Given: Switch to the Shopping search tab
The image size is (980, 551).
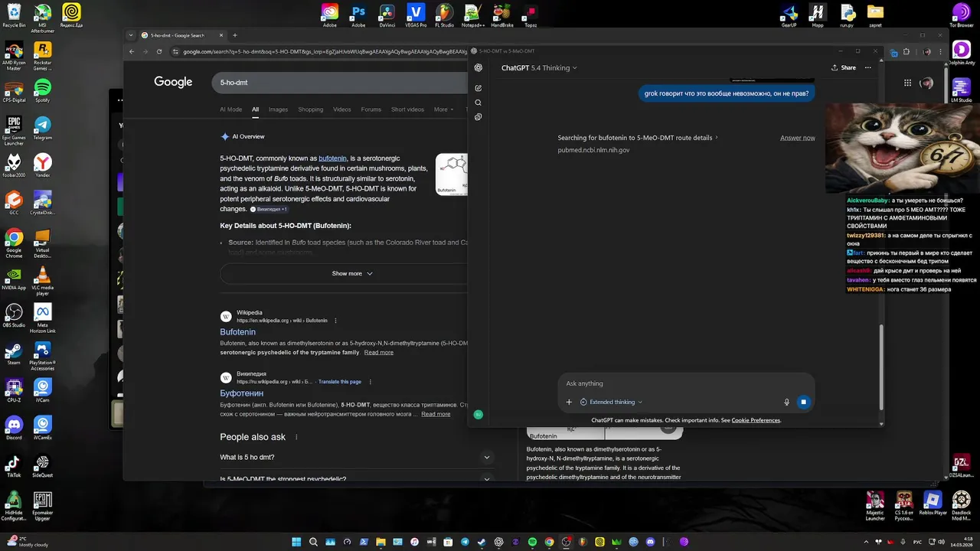Looking at the screenshot, I should [310, 109].
